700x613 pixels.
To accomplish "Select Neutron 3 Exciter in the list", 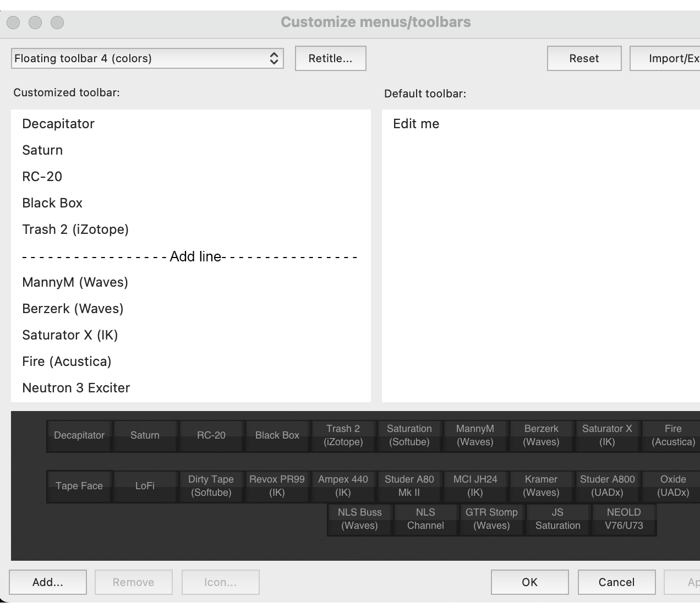I will pyautogui.click(x=190, y=388).
